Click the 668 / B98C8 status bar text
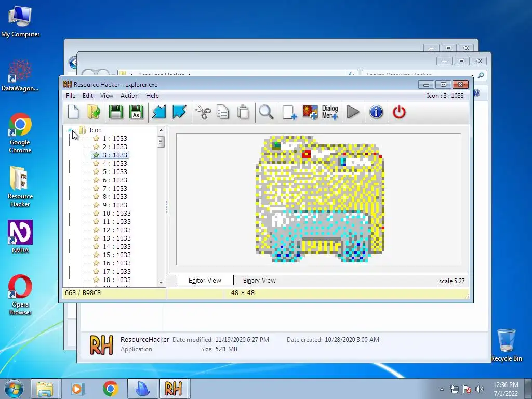 click(83, 293)
